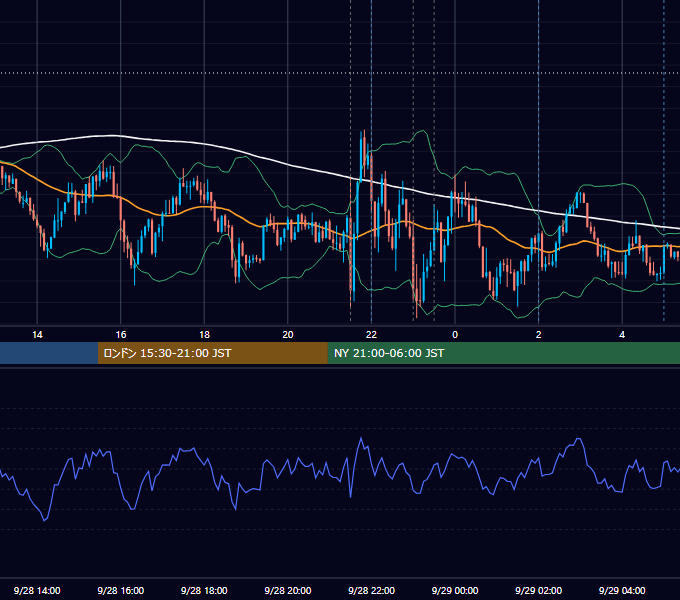Image resolution: width=680 pixels, height=600 pixels.
Task: Click the 2 hour label on time axis
Action: (539, 335)
